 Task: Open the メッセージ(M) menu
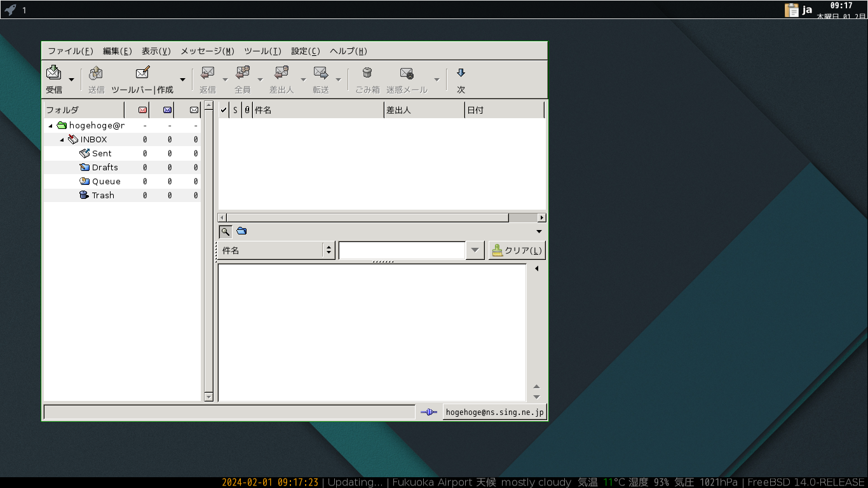[x=208, y=51]
